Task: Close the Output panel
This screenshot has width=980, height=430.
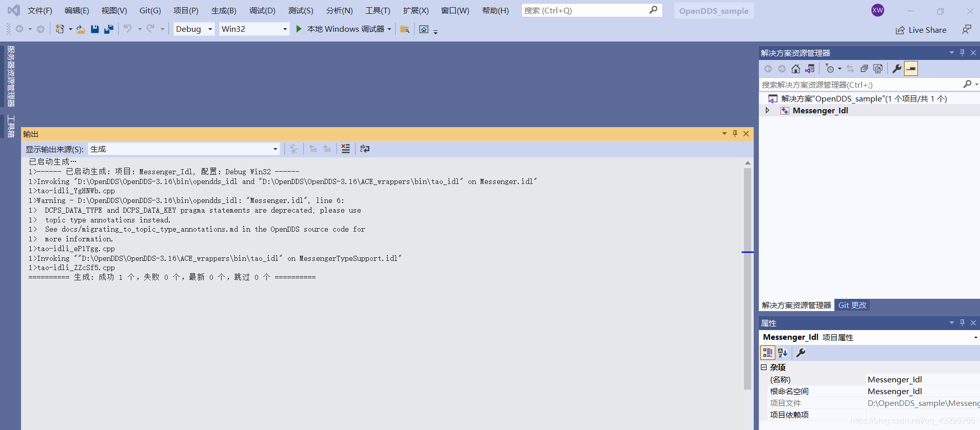Action: (x=746, y=134)
